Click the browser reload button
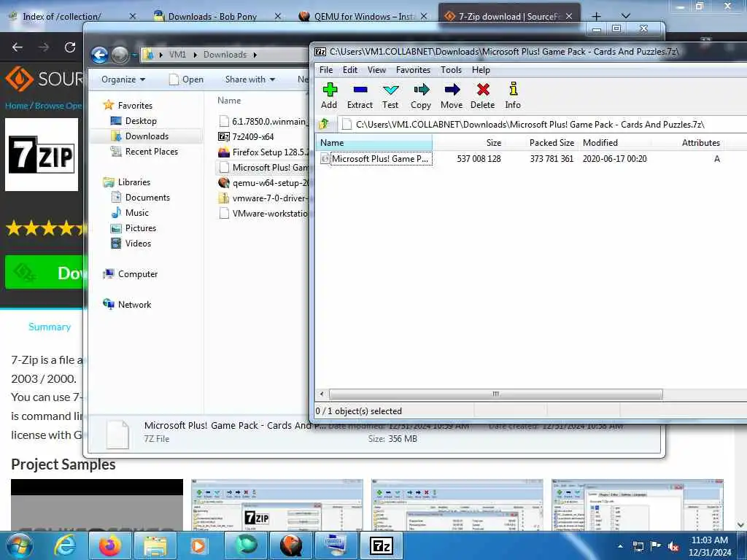747x560 pixels. [70, 47]
